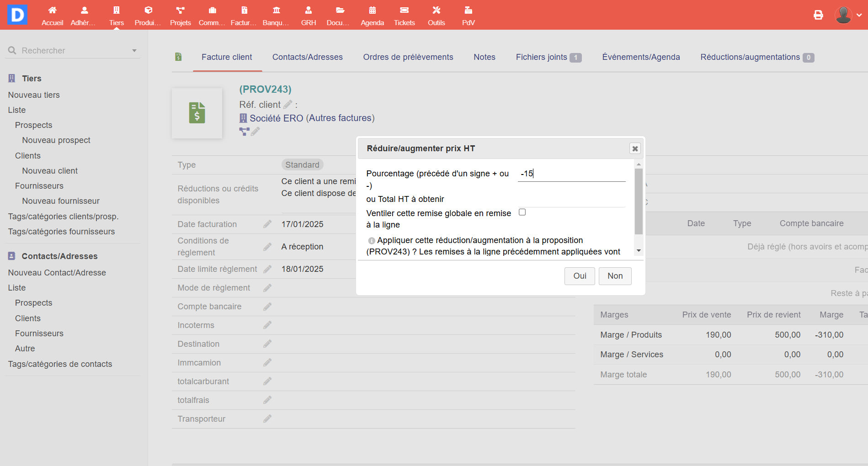Switch to the Contacts/Adresses tab
The image size is (868, 466).
point(307,57)
